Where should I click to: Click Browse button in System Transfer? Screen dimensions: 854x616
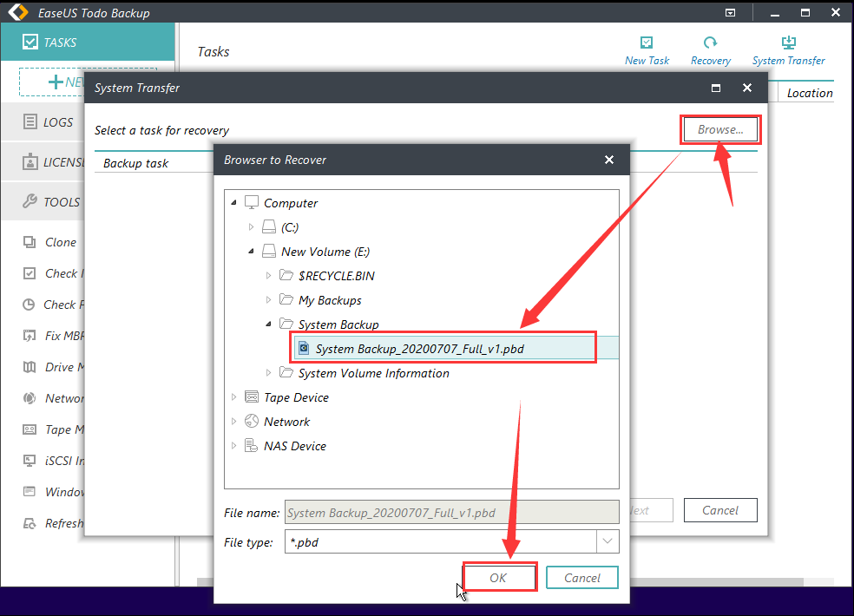[720, 129]
